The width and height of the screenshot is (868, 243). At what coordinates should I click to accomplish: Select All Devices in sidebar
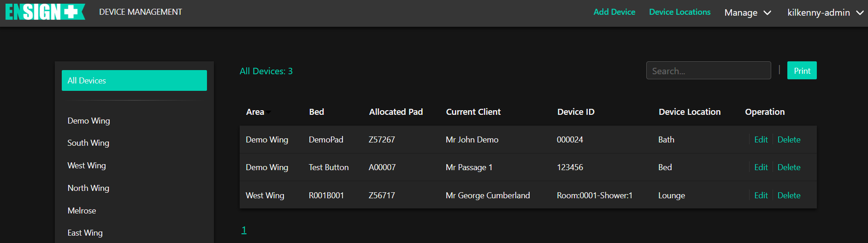pyautogui.click(x=134, y=81)
